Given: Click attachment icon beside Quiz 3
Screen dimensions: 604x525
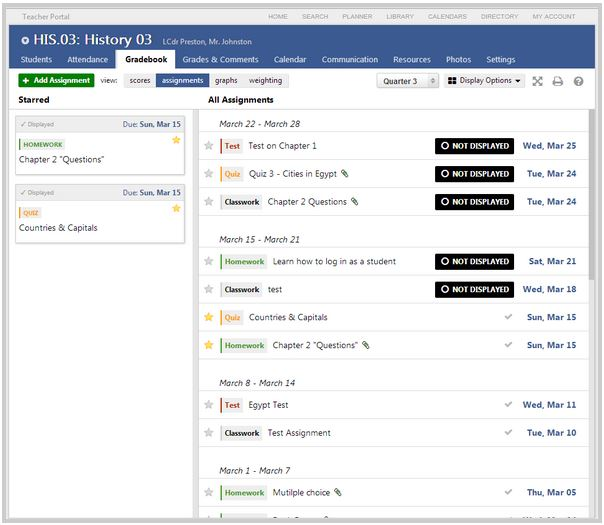Looking at the screenshot, I should [345, 174].
